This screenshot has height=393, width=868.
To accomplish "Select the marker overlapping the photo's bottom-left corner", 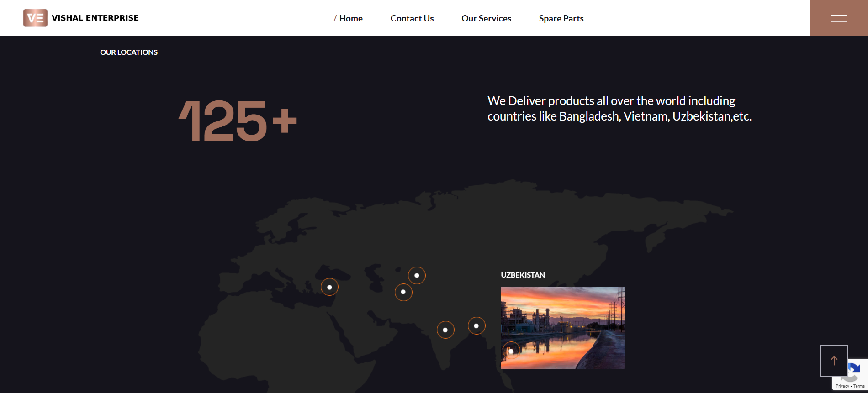I will click(511, 351).
